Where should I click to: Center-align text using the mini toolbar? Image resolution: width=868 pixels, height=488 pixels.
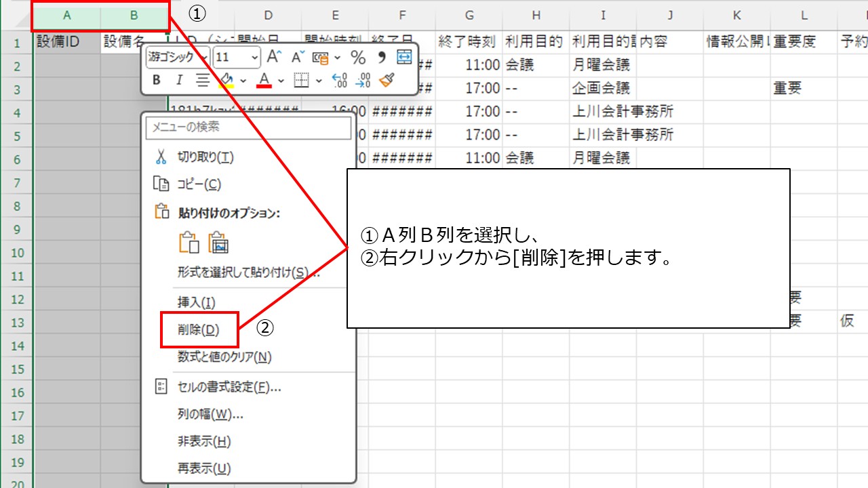(202, 81)
